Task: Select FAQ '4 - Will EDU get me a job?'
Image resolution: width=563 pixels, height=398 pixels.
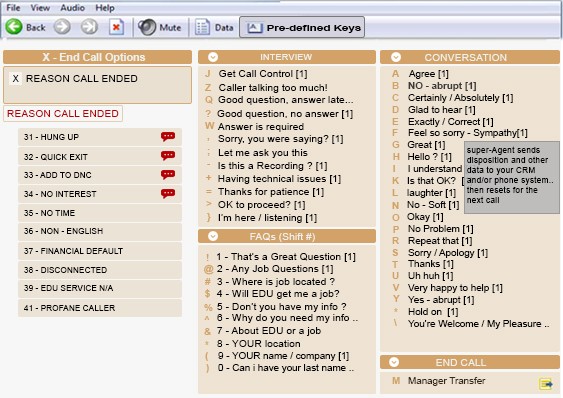Action: click(x=278, y=294)
